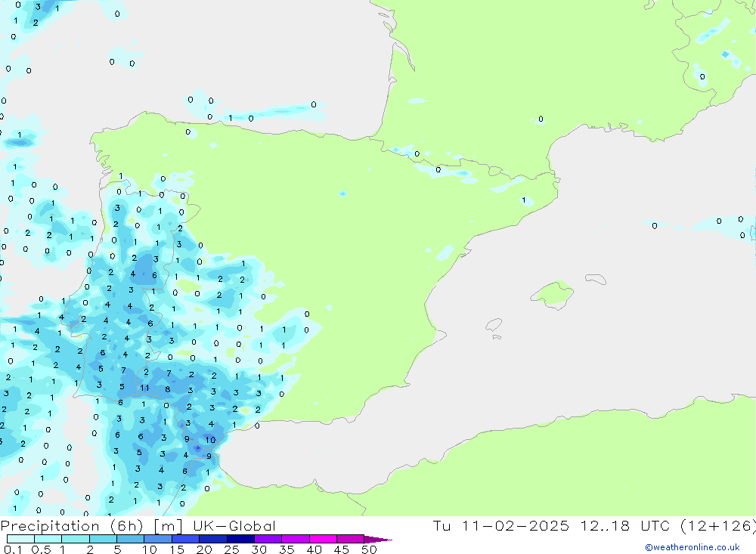Click the '0.1' legend scale label
The width and height of the screenshot is (756, 554).
pyautogui.click(x=13, y=549)
